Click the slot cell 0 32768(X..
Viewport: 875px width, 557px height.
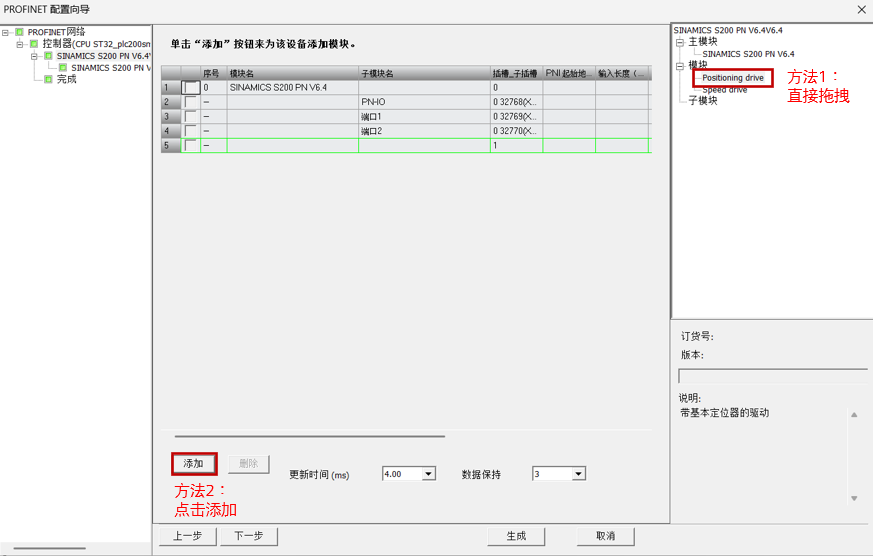[x=516, y=102]
